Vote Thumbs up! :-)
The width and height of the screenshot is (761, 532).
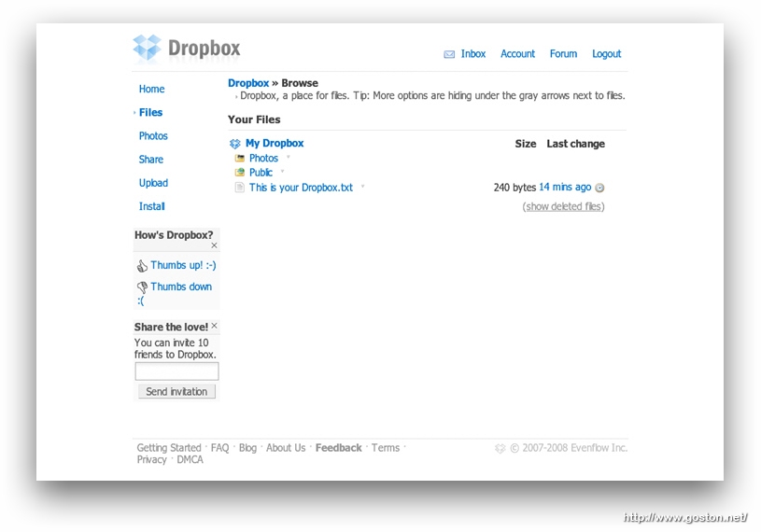coord(183,265)
